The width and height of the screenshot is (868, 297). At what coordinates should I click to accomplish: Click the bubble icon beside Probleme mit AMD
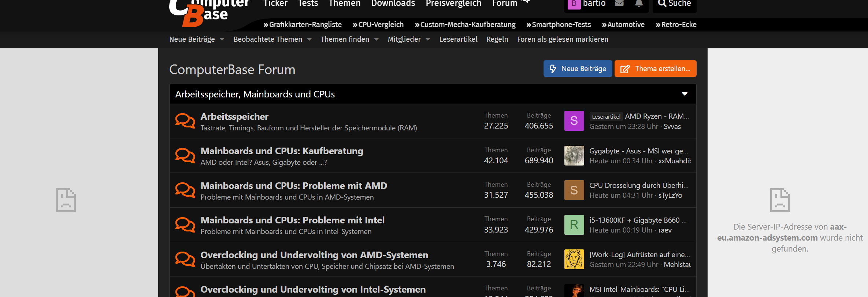click(185, 190)
